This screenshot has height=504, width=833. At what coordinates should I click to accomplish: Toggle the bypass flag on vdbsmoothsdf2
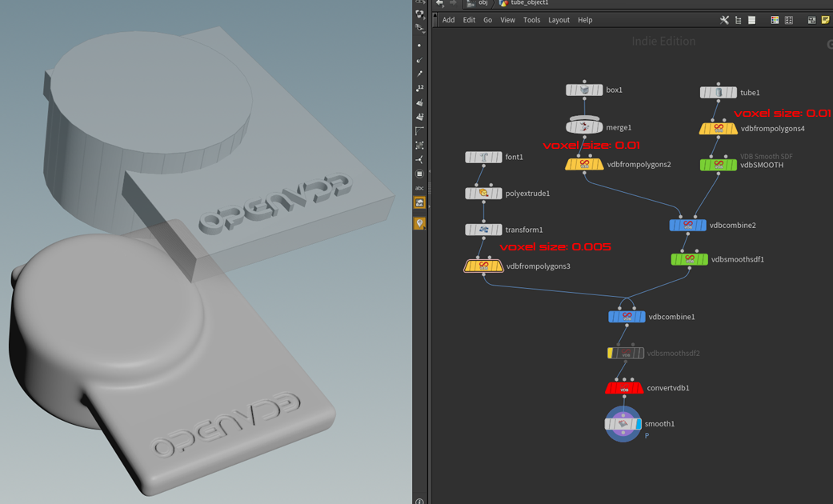tap(610, 353)
